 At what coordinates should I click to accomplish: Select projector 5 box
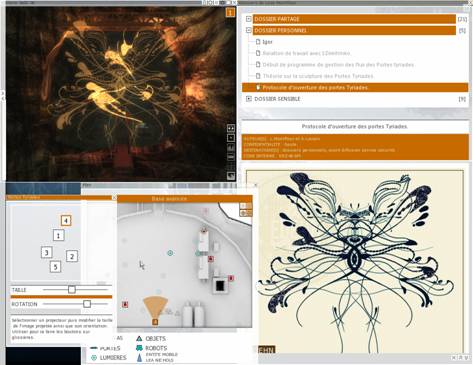coord(56,267)
